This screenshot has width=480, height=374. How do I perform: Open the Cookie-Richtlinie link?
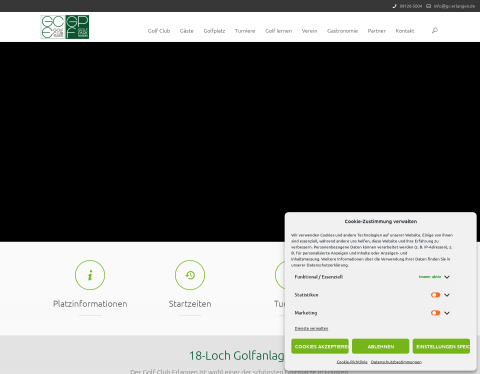pyautogui.click(x=352, y=362)
